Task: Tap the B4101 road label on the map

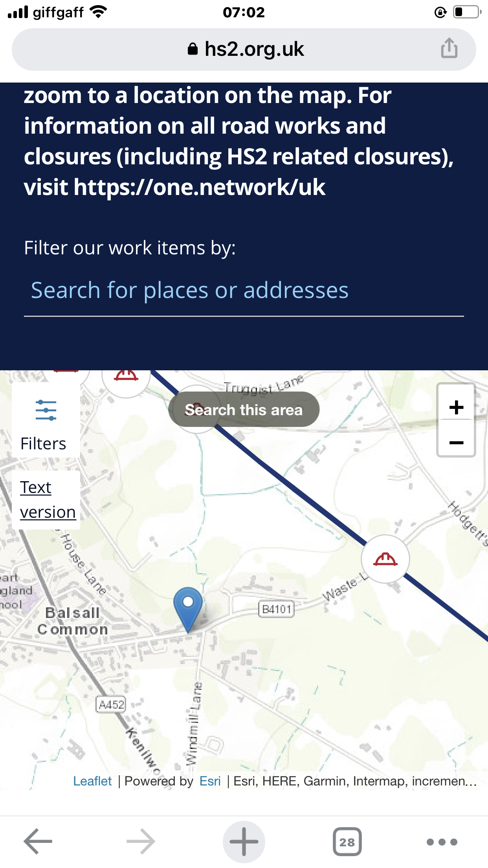Action: tap(277, 609)
